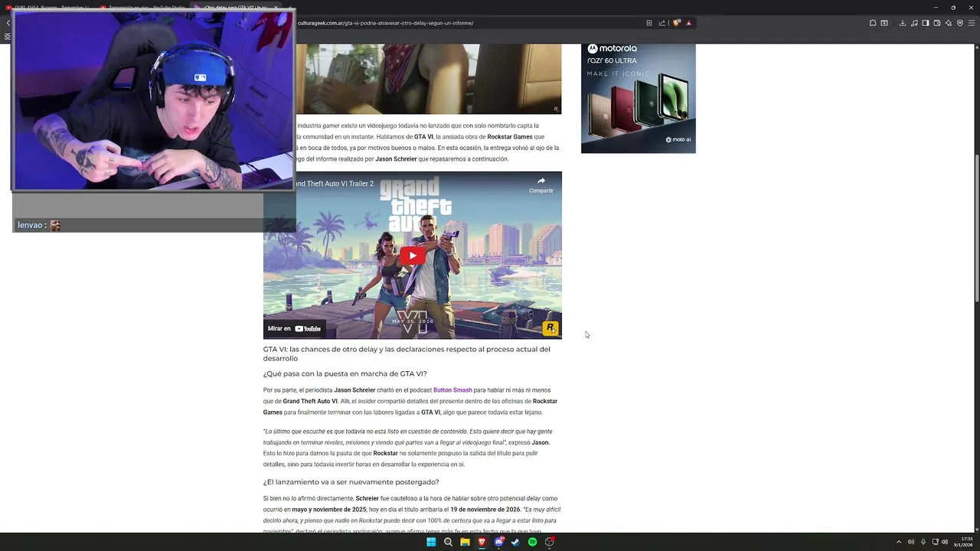
Task: Click the streamer webcam overlay
Action: click(153, 99)
